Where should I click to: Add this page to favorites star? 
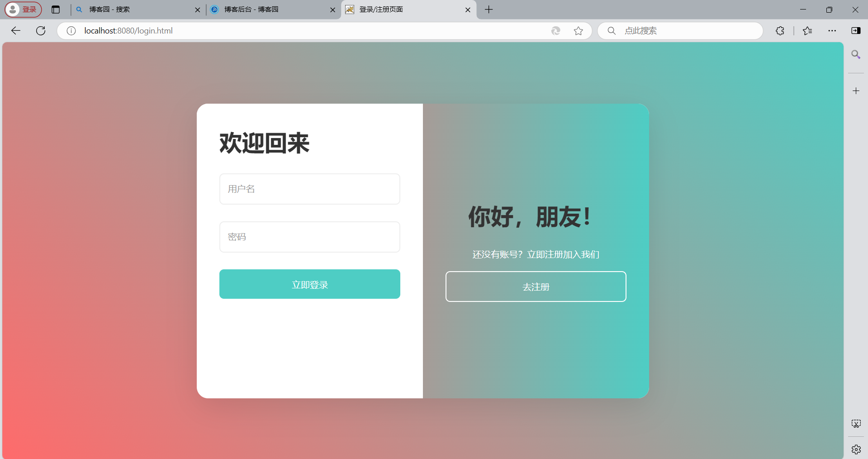pyautogui.click(x=578, y=31)
